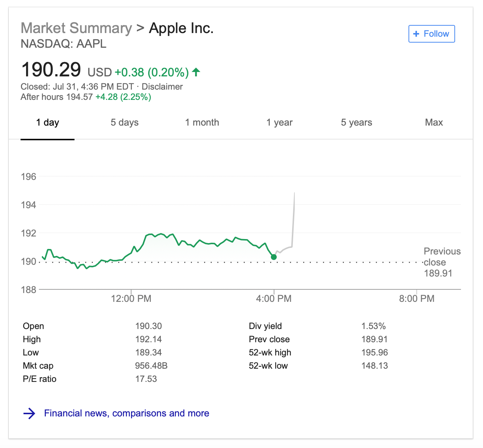Click the 52-wk high value 195.96

coord(375,352)
